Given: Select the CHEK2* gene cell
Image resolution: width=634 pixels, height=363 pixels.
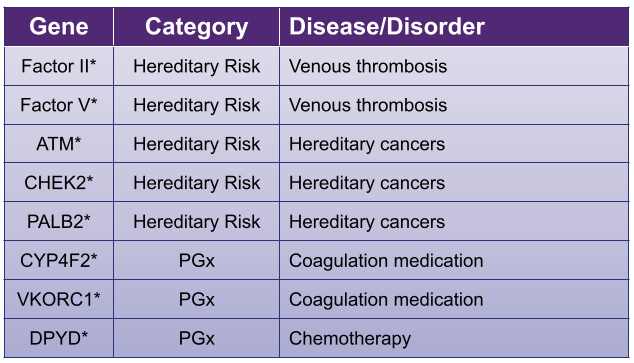Looking at the screenshot, I should tap(59, 183).
